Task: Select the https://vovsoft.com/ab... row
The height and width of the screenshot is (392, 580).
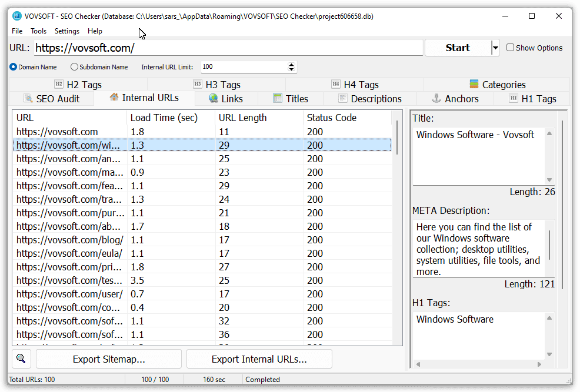Action: pyautogui.click(x=202, y=226)
